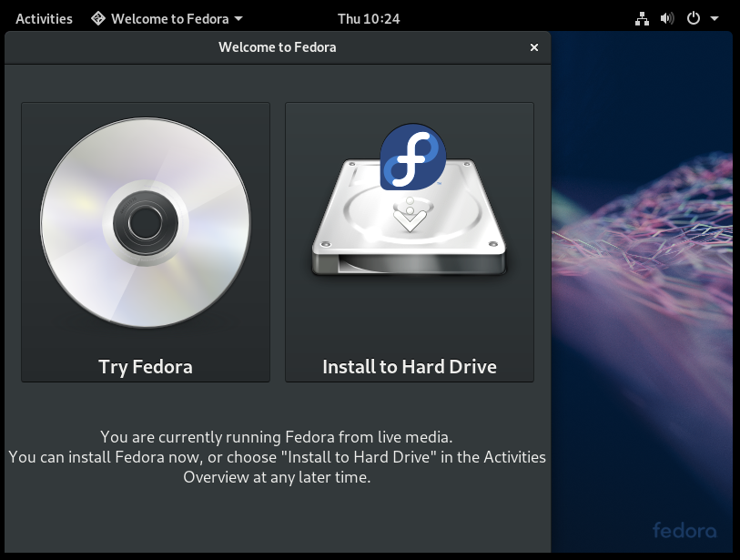The height and width of the screenshot is (560, 740).
Task: Click the volume speaker icon
Action: tap(667, 19)
